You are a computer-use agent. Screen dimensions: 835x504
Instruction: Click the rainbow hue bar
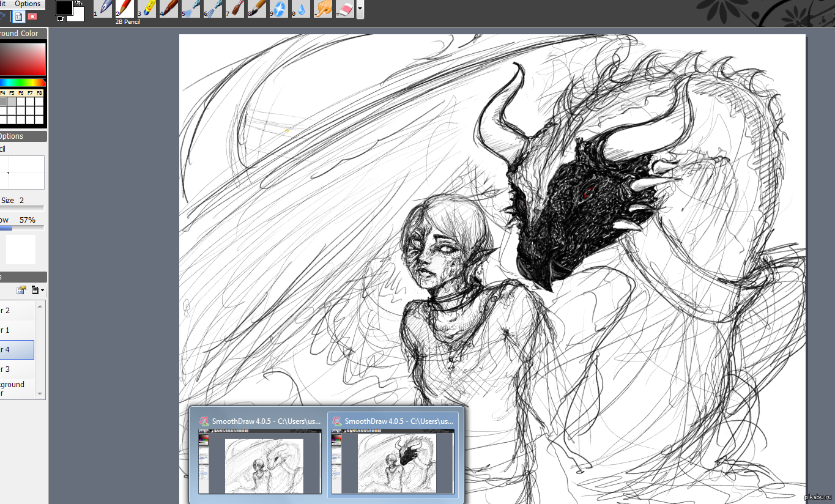tap(23, 83)
